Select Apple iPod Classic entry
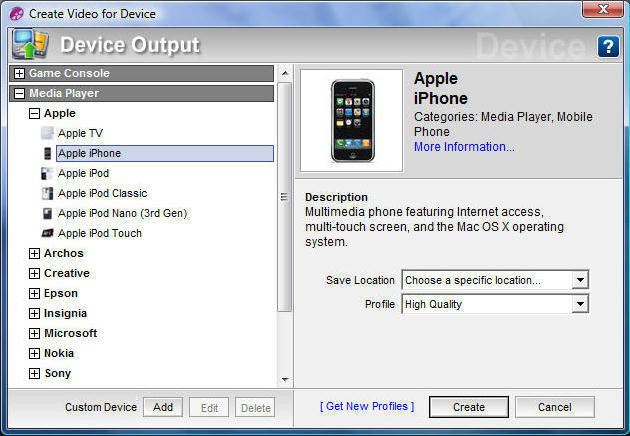Screen dimensions: 630x436 click(102, 193)
